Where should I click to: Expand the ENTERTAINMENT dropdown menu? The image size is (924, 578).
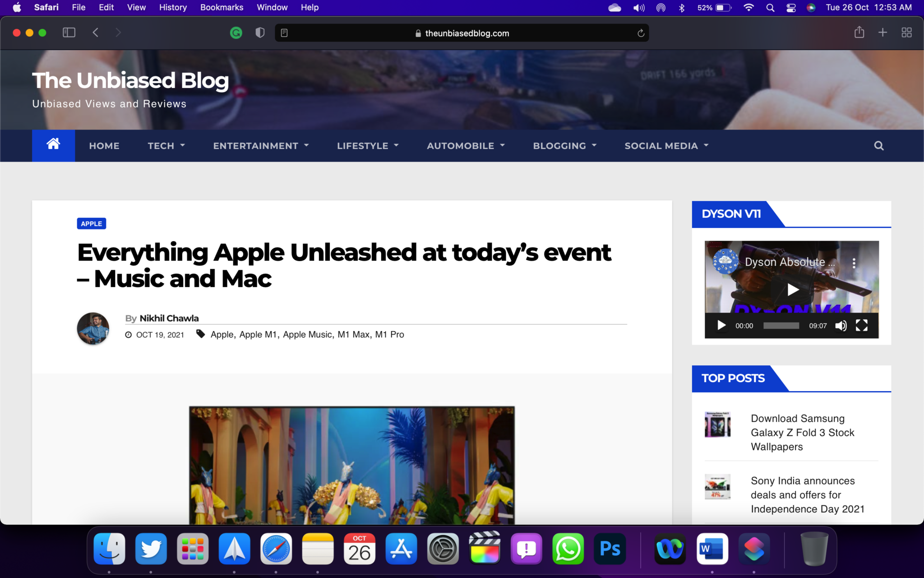[x=261, y=146]
